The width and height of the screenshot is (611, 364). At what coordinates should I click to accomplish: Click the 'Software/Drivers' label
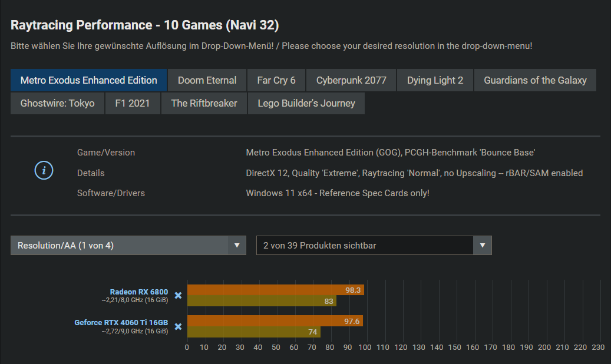tap(111, 193)
